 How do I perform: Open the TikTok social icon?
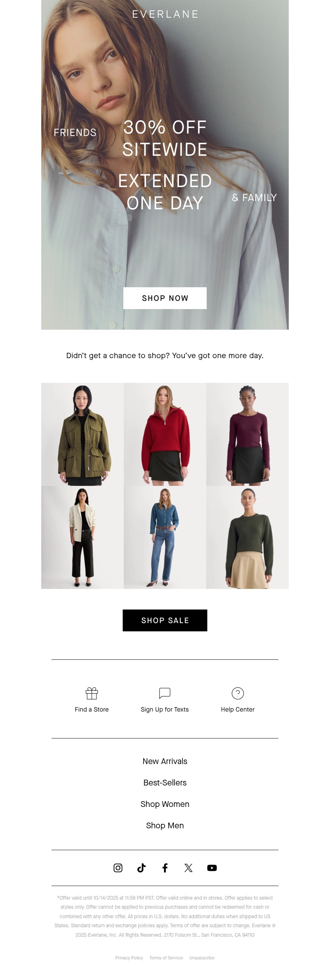click(x=141, y=867)
